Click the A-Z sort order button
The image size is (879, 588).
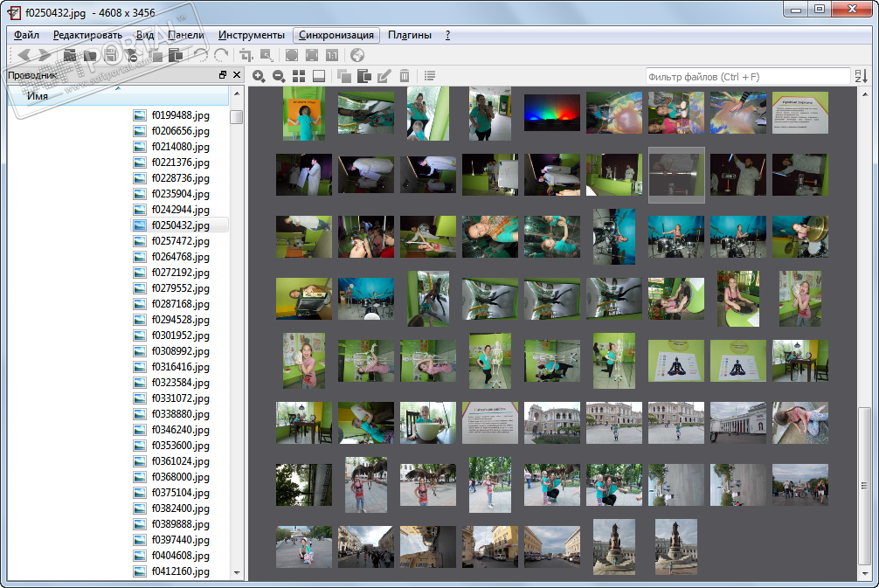click(x=862, y=76)
